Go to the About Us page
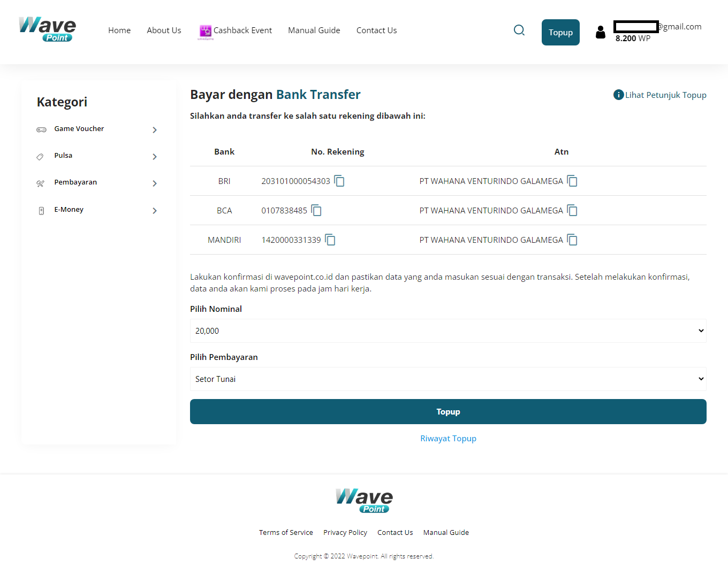728x575 pixels. (x=164, y=30)
